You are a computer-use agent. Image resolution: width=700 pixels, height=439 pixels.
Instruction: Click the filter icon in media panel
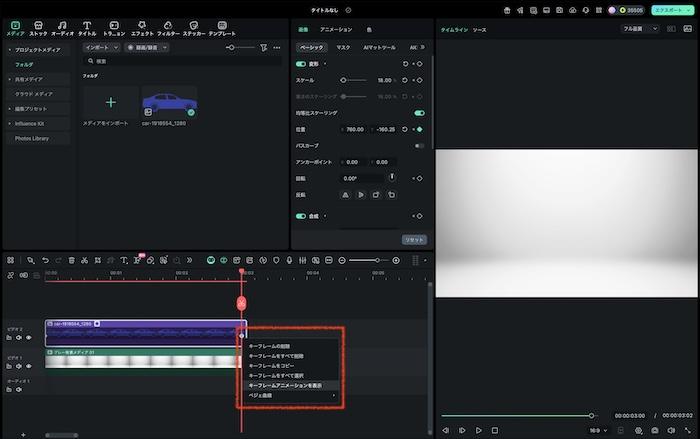tap(264, 47)
